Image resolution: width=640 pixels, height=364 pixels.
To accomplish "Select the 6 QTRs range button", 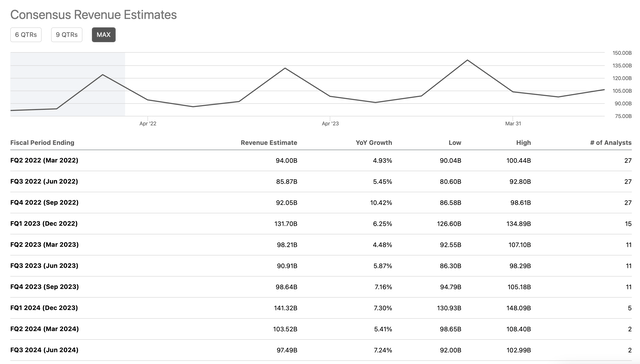I will [x=26, y=35].
